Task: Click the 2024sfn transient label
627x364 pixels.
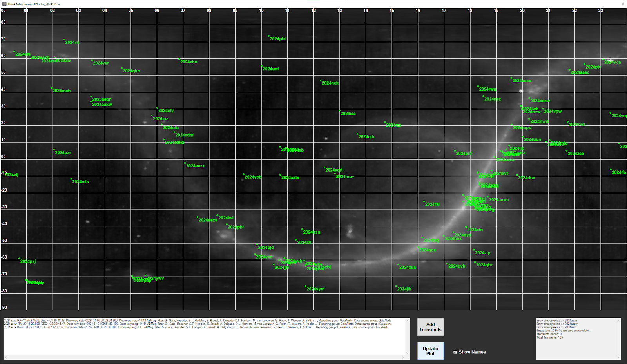Action: [475, 230]
